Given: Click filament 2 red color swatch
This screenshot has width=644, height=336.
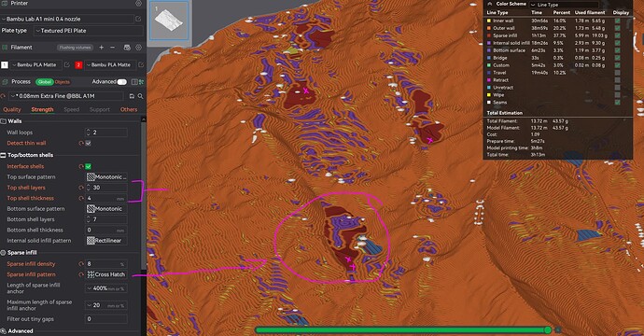Looking at the screenshot, I should [78, 65].
